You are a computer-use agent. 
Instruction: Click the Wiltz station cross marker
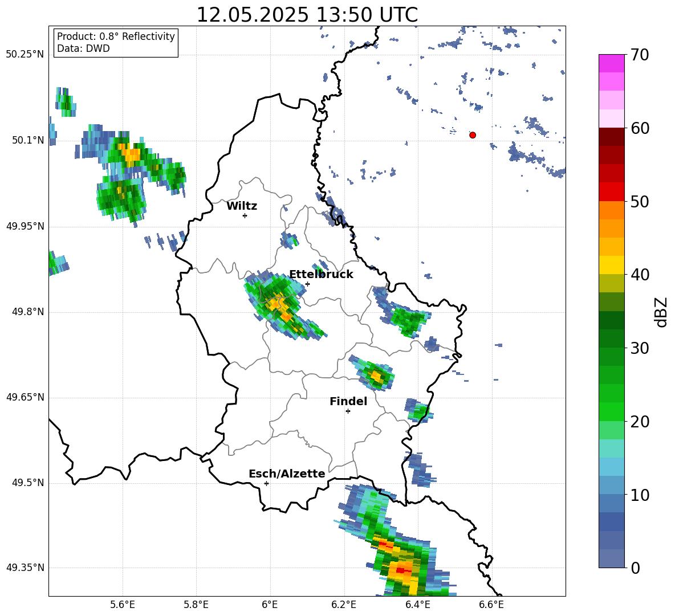pyautogui.click(x=245, y=215)
